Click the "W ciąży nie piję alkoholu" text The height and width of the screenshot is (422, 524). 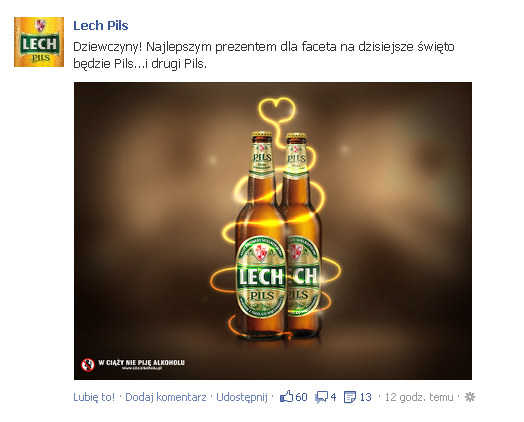[x=141, y=363]
